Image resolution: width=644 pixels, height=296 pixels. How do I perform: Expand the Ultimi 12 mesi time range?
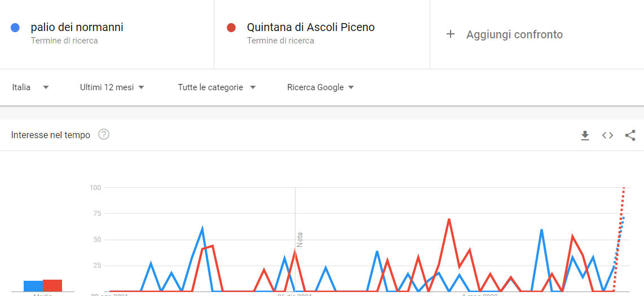point(112,87)
